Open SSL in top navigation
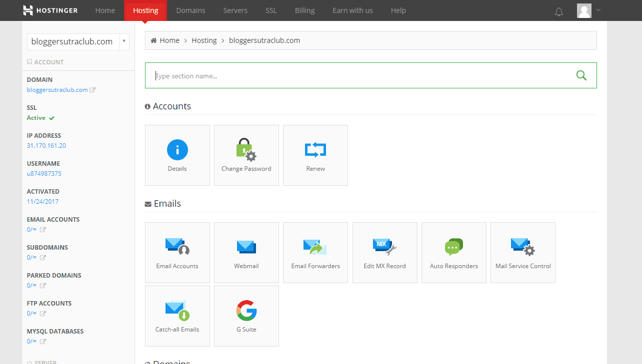 [x=271, y=10]
